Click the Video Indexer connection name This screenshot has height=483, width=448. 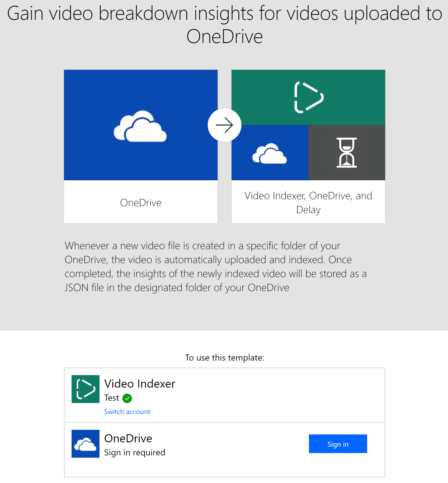tap(140, 384)
